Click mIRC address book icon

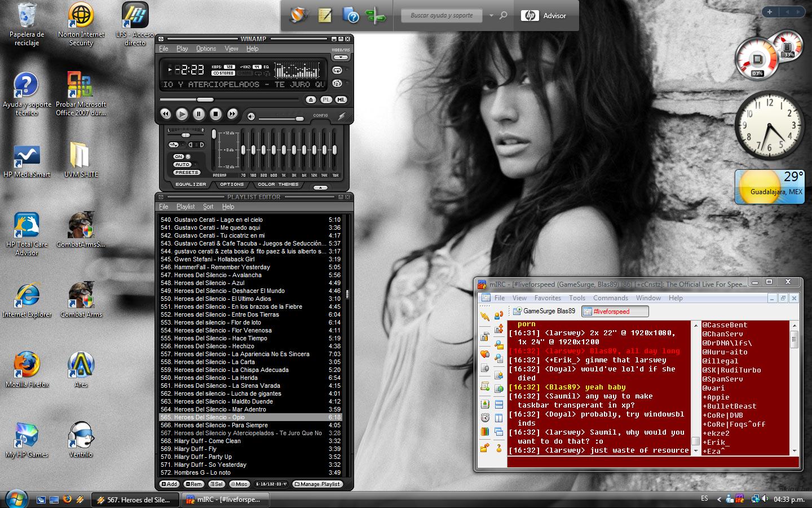484,404
